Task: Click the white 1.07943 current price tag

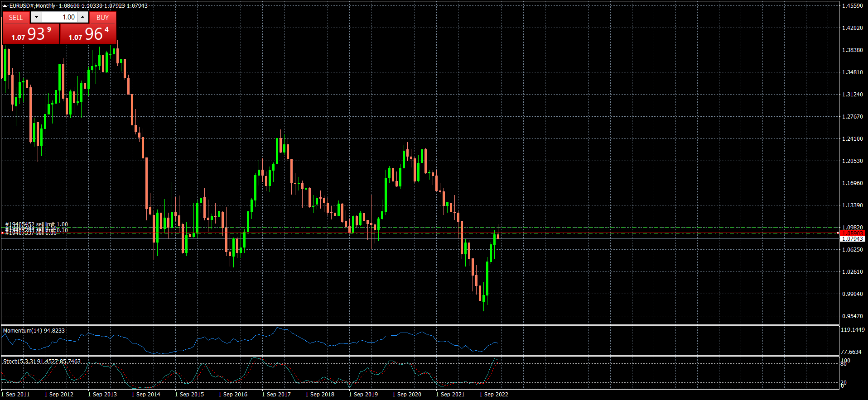Action: (852, 238)
